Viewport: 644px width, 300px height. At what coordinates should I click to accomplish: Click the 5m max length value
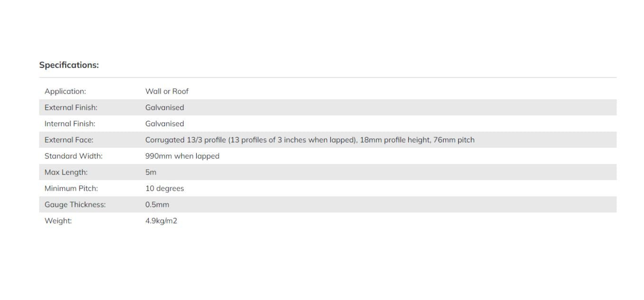point(151,172)
